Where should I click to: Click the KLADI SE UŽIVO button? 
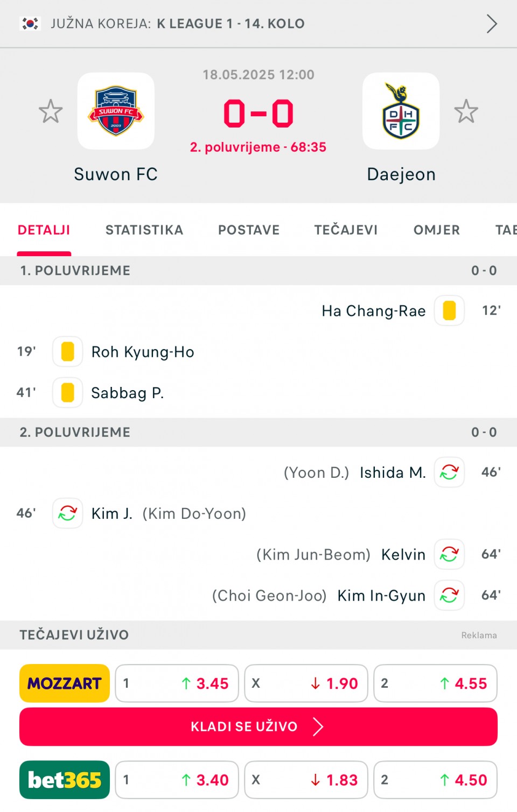pos(258,726)
